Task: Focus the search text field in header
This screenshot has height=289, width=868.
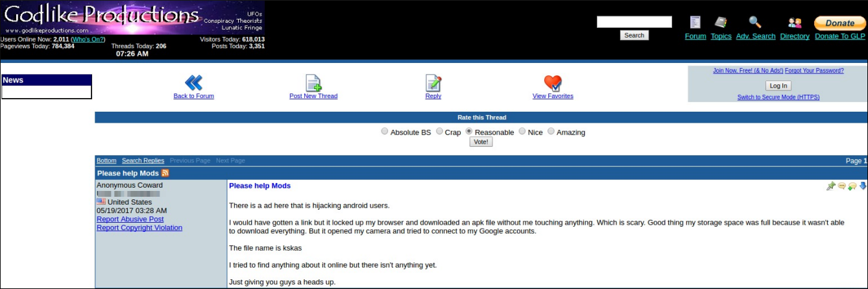Action: [x=634, y=22]
